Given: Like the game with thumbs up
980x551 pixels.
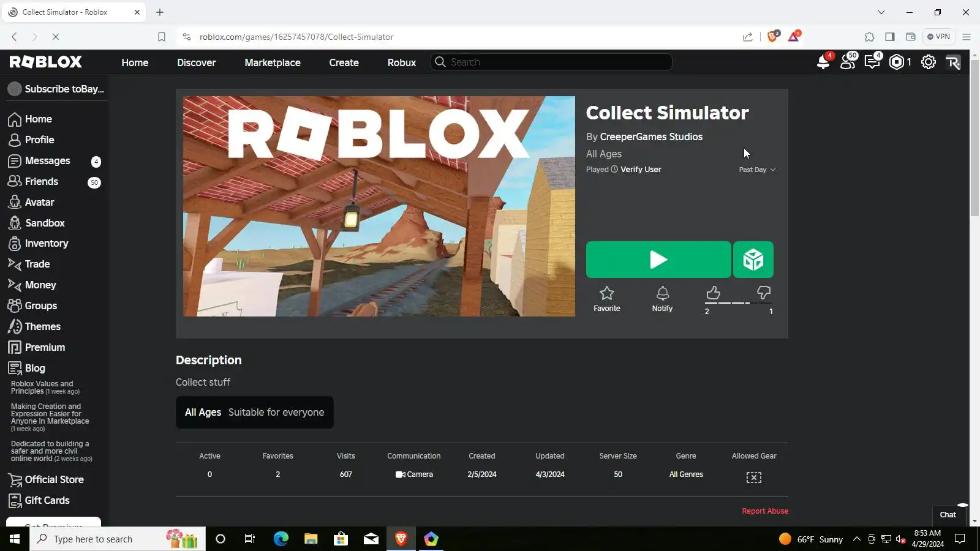Looking at the screenshot, I should pos(713,293).
